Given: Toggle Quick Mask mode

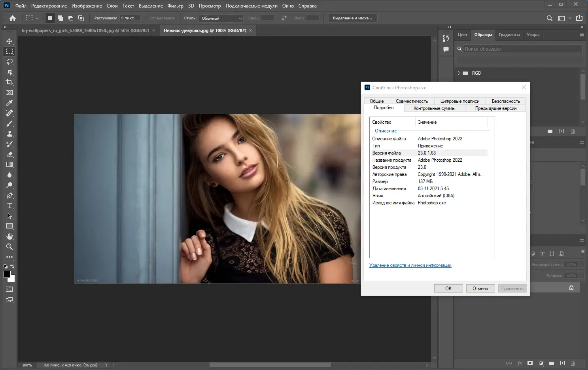Looking at the screenshot, I should coord(9,289).
